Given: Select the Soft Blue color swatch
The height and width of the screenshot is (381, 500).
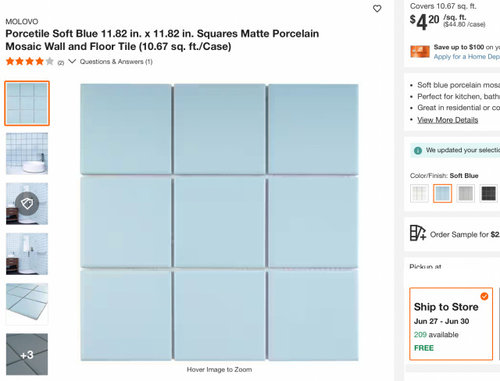Looking at the screenshot, I should 443,193.
